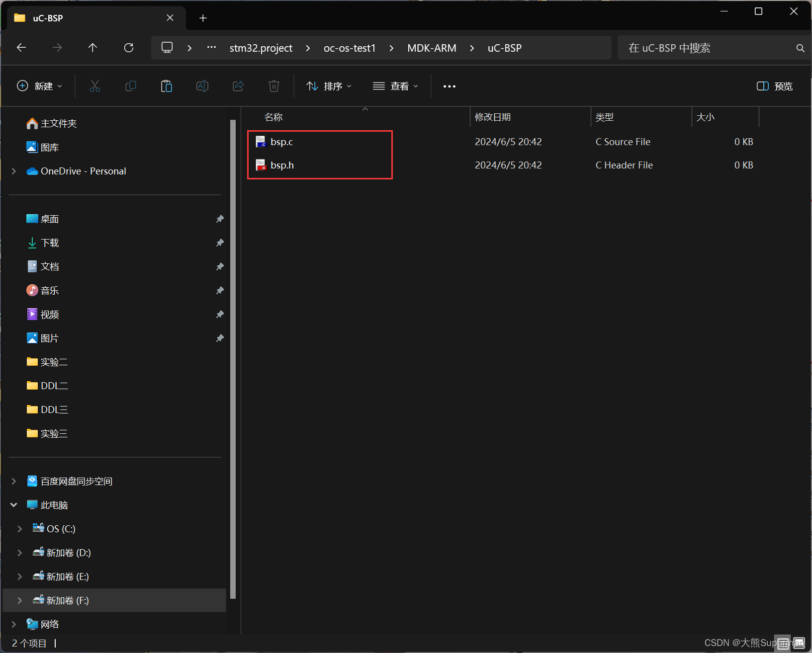Click 'C Source File' type cell
The width and height of the screenshot is (812, 653).
click(x=623, y=142)
